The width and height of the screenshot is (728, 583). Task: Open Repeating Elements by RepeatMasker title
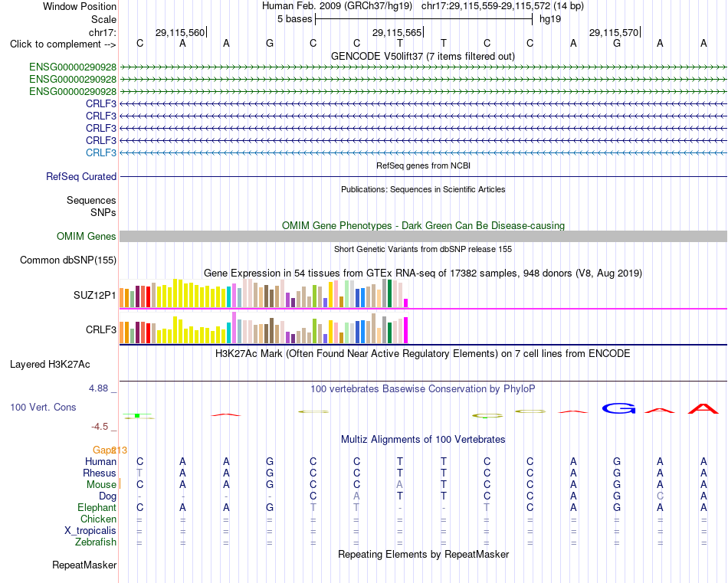(x=423, y=554)
